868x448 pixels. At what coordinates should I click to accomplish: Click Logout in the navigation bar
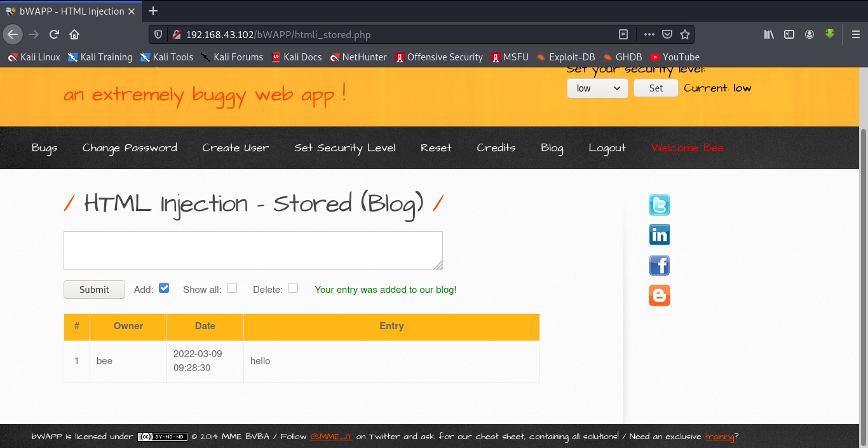pos(607,147)
